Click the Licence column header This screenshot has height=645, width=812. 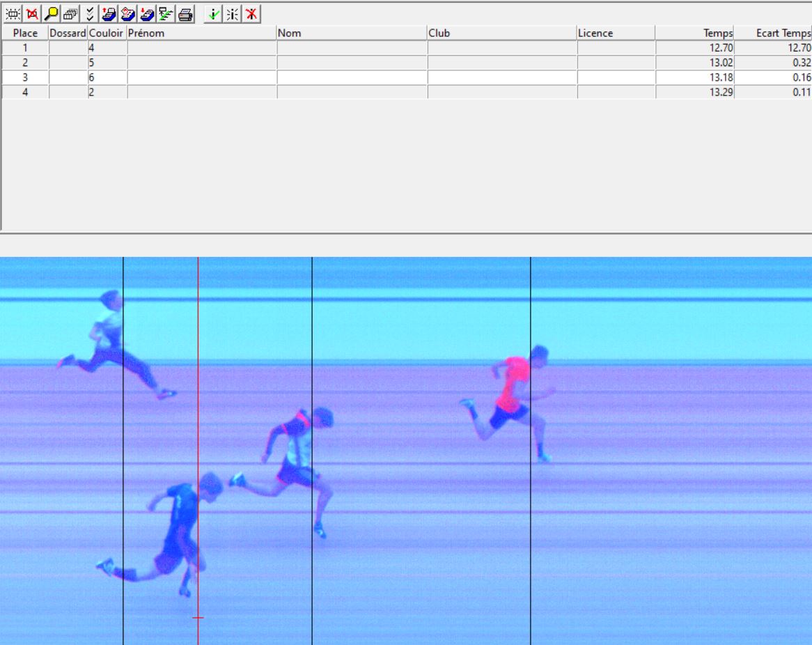pyautogui.click(x=616, y=33)
